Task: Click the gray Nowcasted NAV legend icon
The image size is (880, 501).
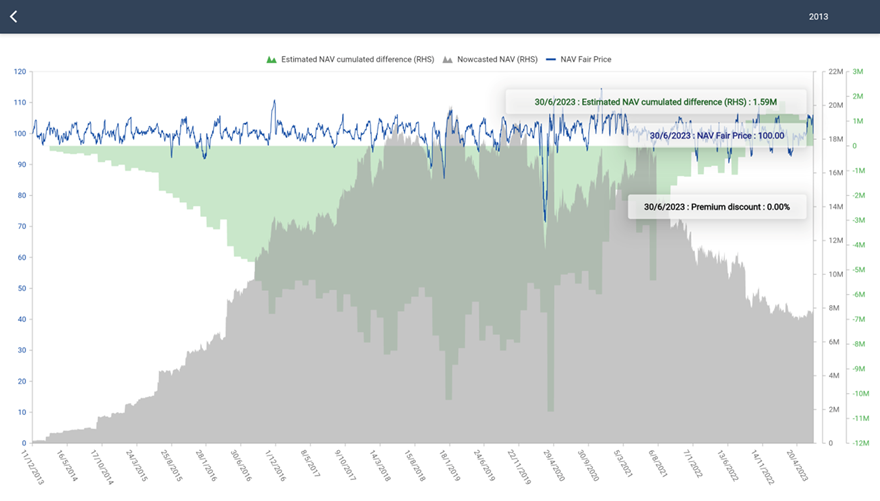Action: pos(447,60)
